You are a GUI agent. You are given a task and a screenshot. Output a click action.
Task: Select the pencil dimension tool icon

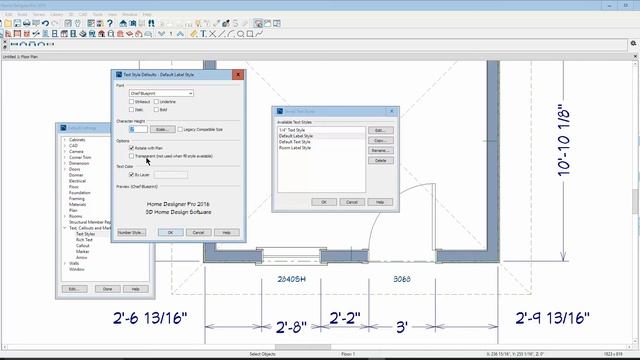193,34
